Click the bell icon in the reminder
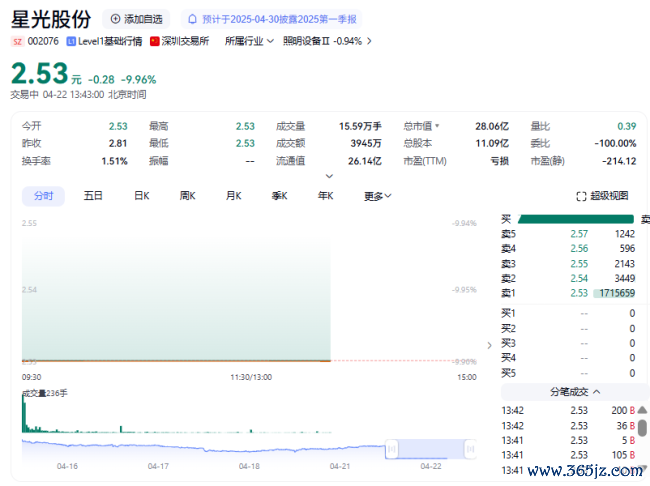 (192, 19)
